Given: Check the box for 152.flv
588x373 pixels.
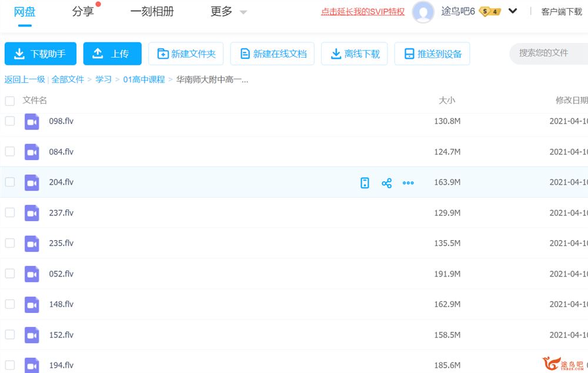Looking at the screenshot, I should (10, 334).
